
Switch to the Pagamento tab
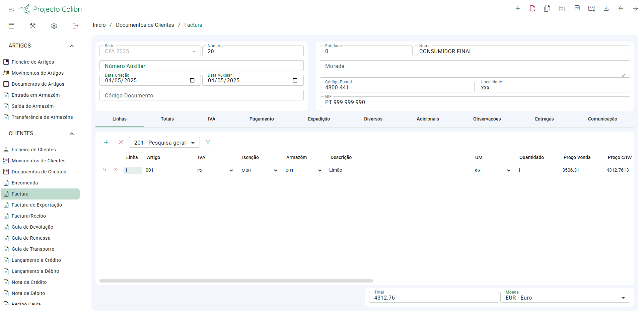click(262, 119)
